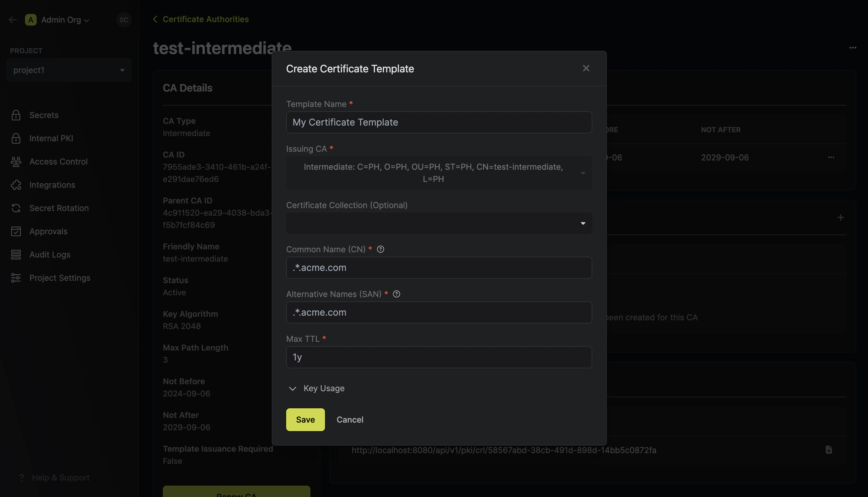Viewport: 868px width, 497px height.
Task: Click the RSA 2048 key algorithm value
Action: coord(182,326)
